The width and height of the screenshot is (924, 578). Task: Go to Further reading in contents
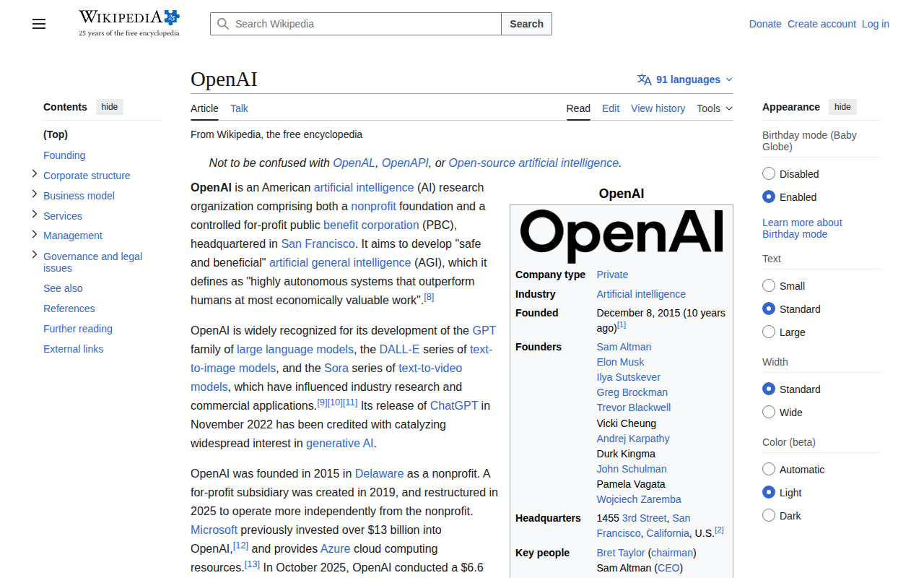[x=78, y=329]
